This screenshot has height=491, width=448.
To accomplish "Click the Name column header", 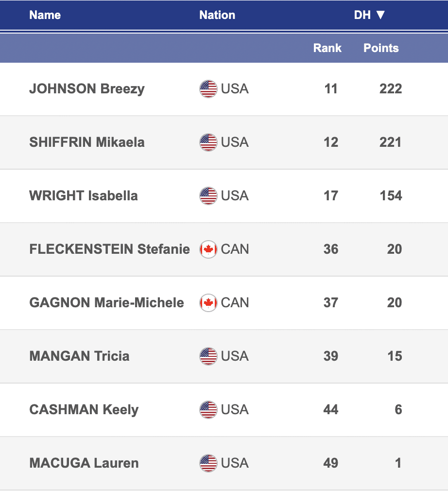I will tap(45, 15).
